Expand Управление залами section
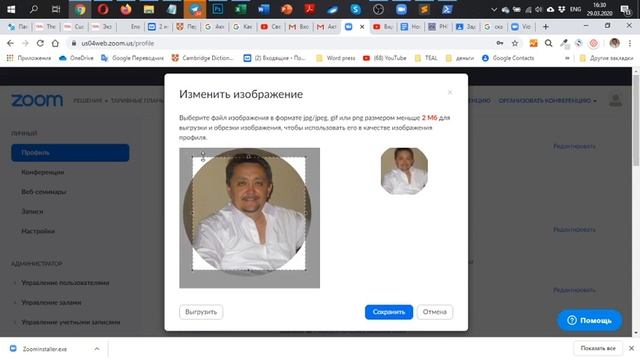The image size is (640, 360). [x=51, y=302]
